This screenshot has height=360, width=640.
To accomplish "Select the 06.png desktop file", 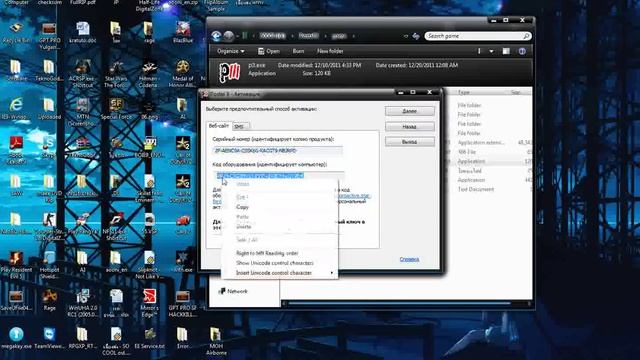I will pyautogui.click(x=149, y=109).
